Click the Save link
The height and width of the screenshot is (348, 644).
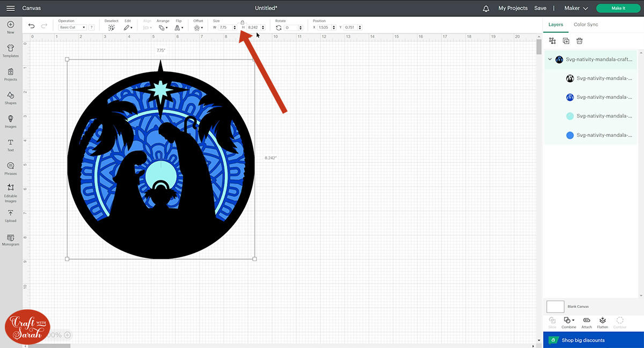point(540,8)
